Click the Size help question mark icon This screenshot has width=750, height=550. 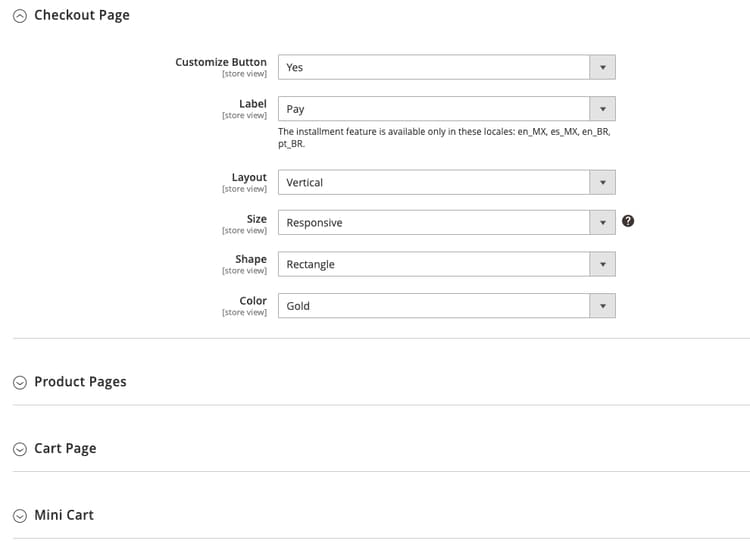(x=628, y=221)
